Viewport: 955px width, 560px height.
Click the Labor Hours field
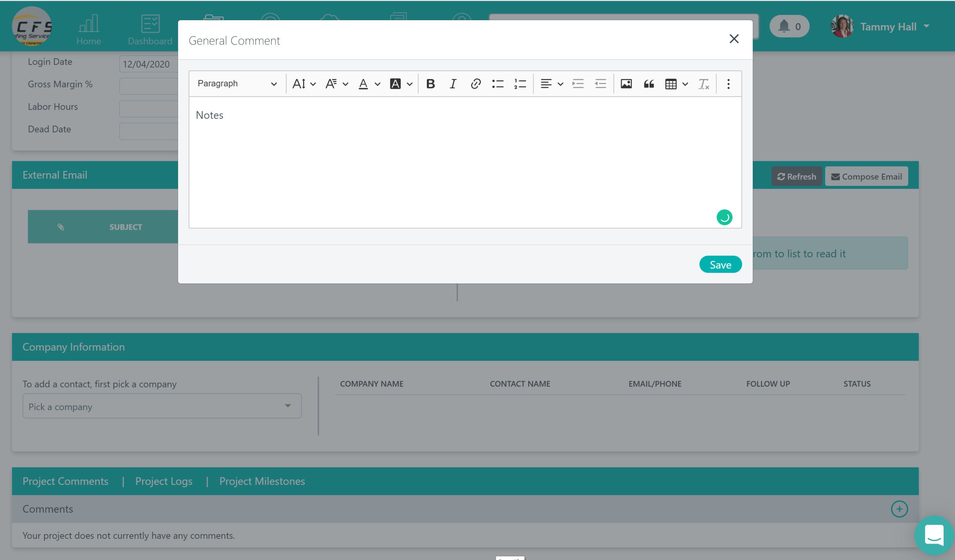(149, 109)
